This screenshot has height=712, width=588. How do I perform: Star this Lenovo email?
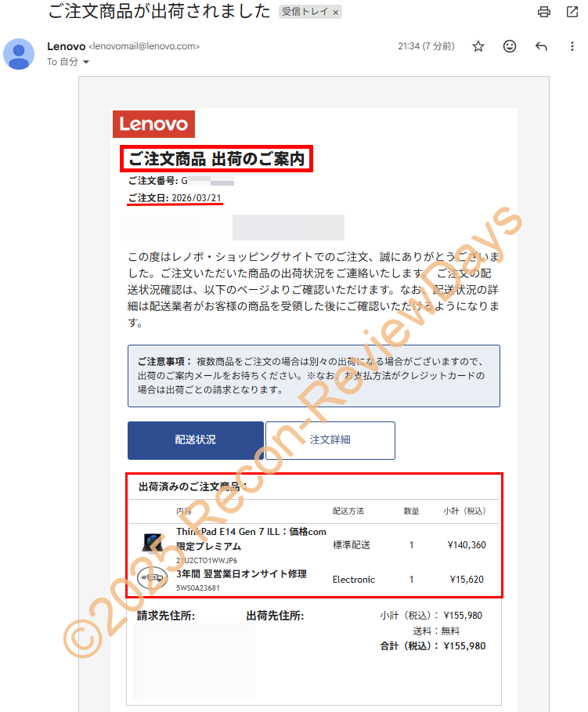click(478, 46)
